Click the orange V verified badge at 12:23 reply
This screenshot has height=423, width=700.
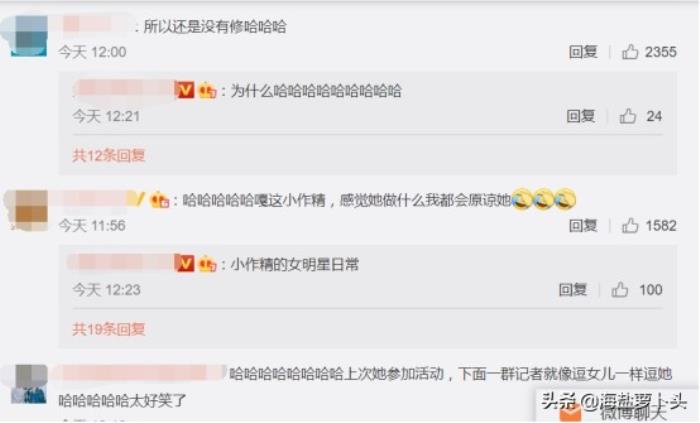click(x=184, y=264)
